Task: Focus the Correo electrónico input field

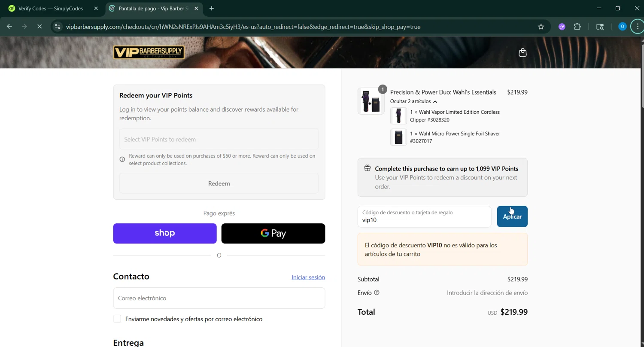Action: coord(219,298)
